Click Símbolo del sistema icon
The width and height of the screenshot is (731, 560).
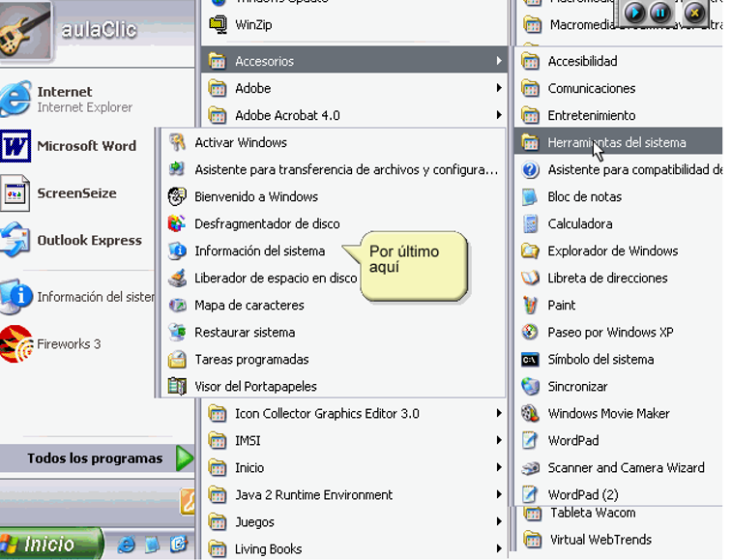[530, 360]
